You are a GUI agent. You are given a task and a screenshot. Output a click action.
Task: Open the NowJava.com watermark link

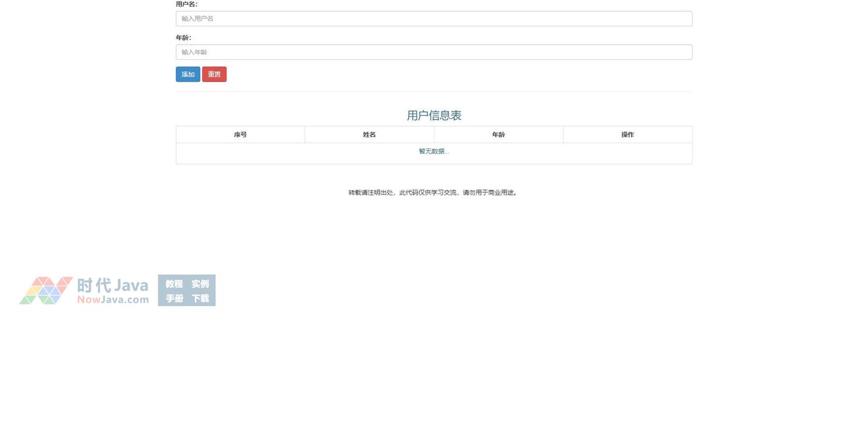[x=113, y=299]
